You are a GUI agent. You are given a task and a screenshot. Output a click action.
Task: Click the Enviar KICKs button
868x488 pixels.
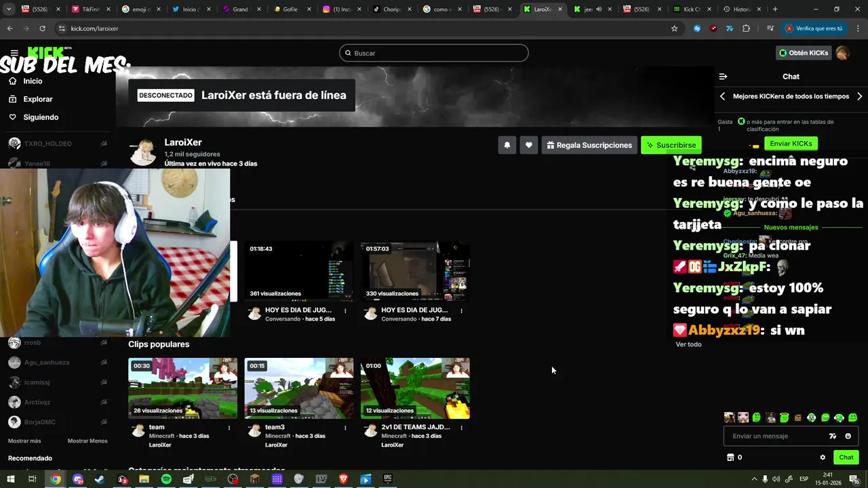pos(791,144)
